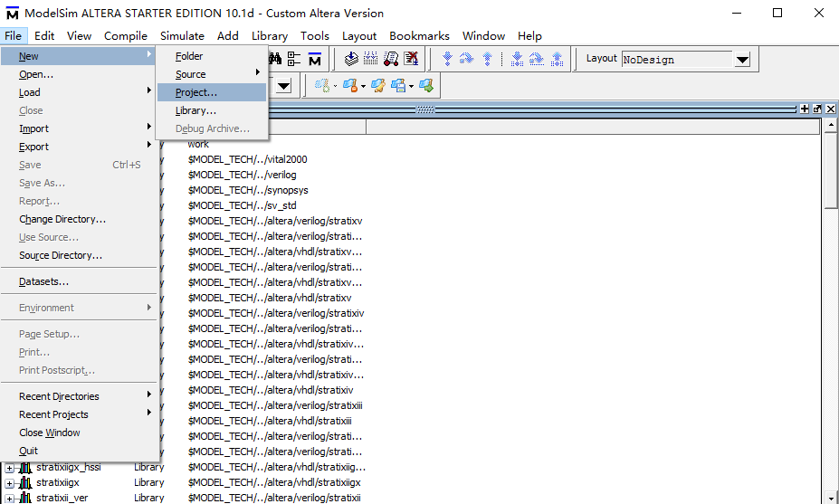Open the dropdown arrow left of bookmark icons

point(283,86)
